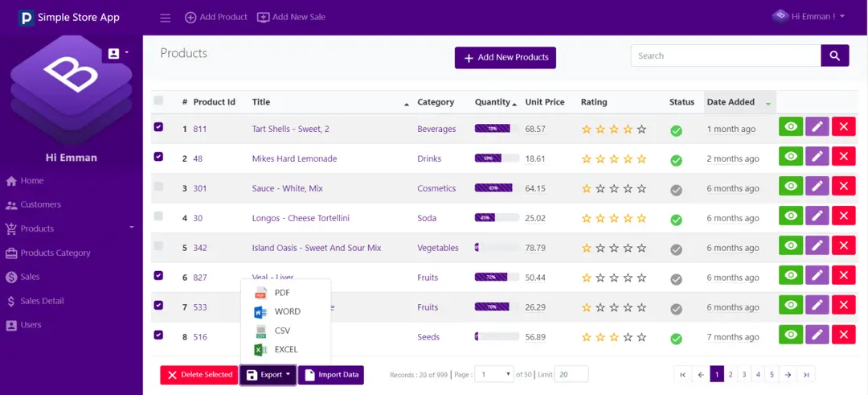The width and height of the screenshot is (868, 395).
Task: Click into the Search input field
Action: tap(725, 56)
